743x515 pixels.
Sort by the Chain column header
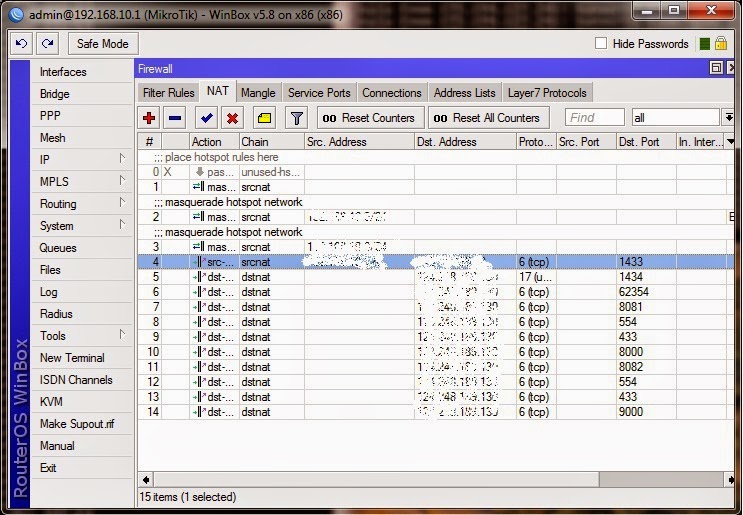272,142
